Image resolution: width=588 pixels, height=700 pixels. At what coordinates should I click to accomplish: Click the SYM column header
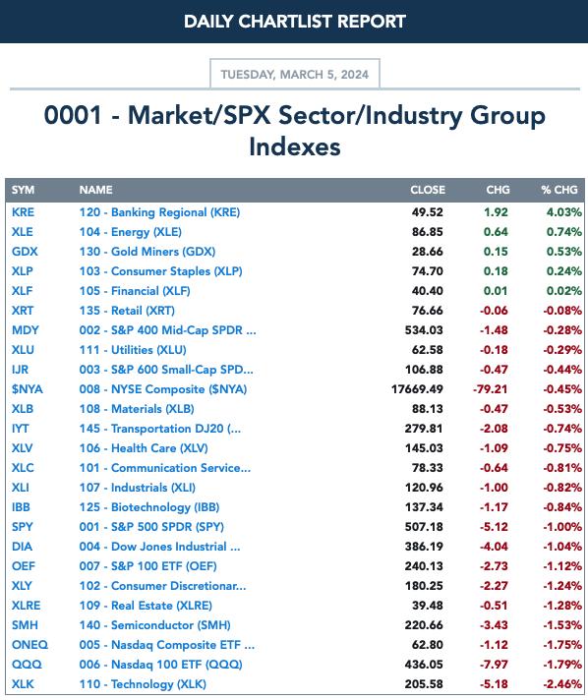point(23,190)
